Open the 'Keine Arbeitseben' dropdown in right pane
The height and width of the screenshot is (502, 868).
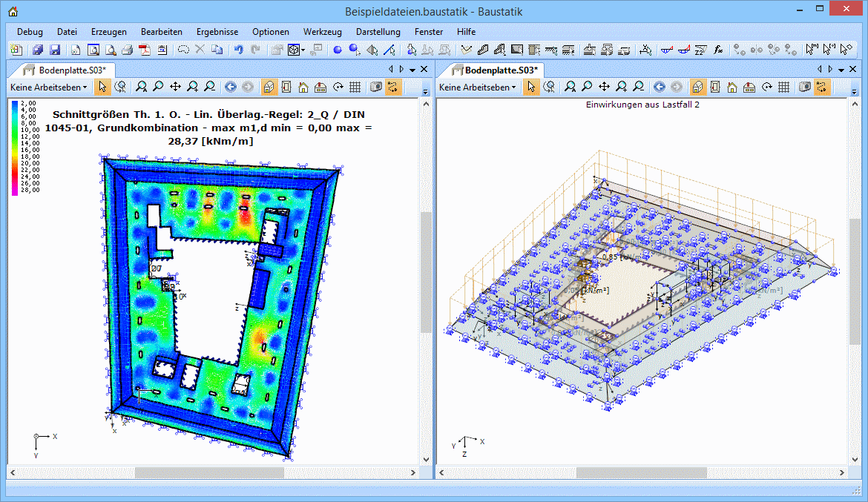(477, 87)
